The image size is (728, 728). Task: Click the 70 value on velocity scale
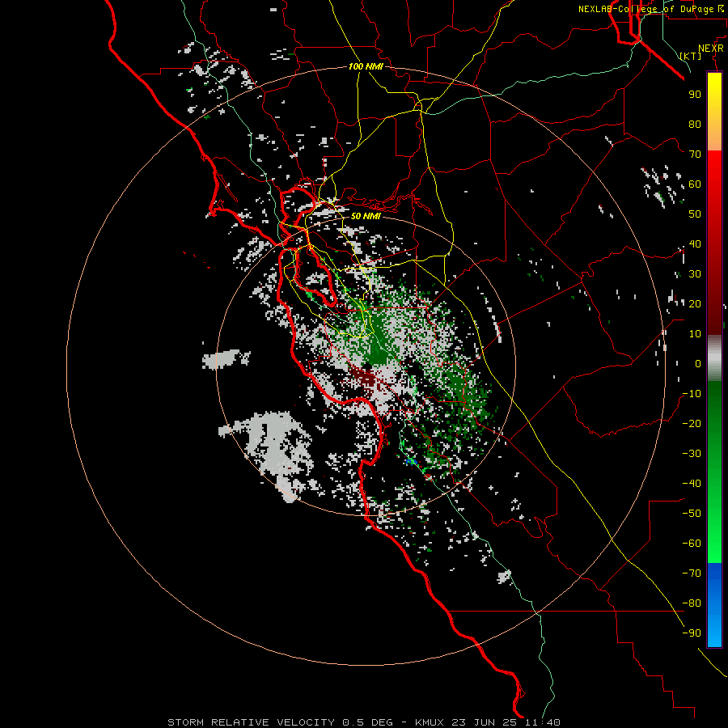(x=695, y=154)
